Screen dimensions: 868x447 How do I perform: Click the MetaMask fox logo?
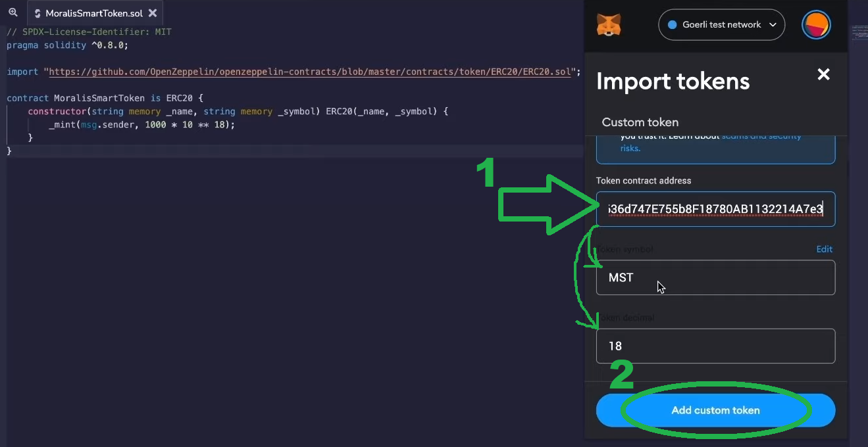(609, 25)
